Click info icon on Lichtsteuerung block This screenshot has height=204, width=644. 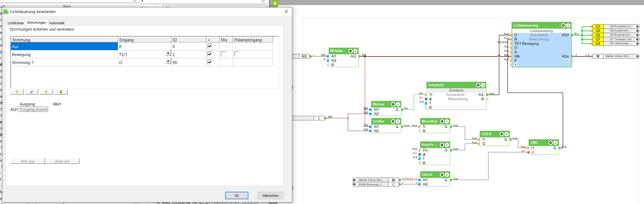click(x=568, y=26)
